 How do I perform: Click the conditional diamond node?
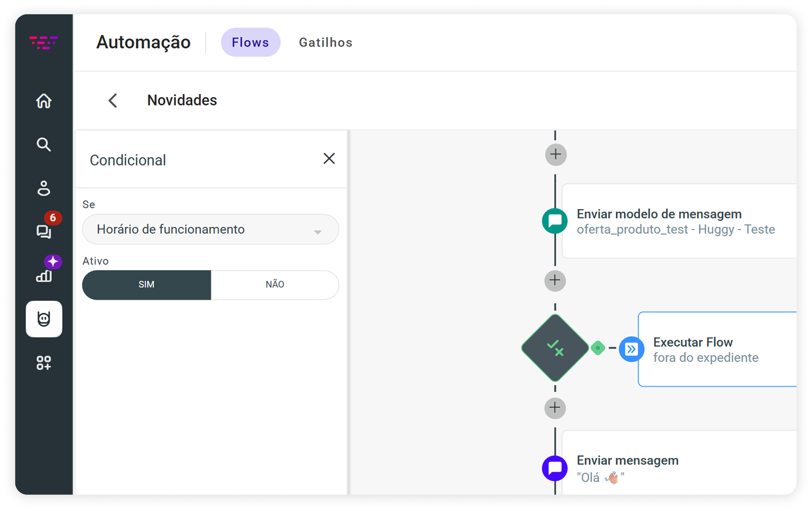pos(555,348)
